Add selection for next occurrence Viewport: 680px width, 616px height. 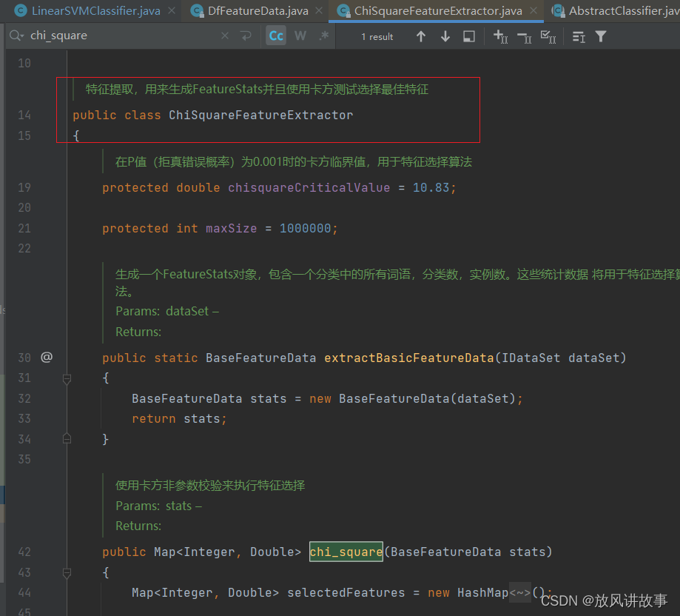(x=500, y=37)
